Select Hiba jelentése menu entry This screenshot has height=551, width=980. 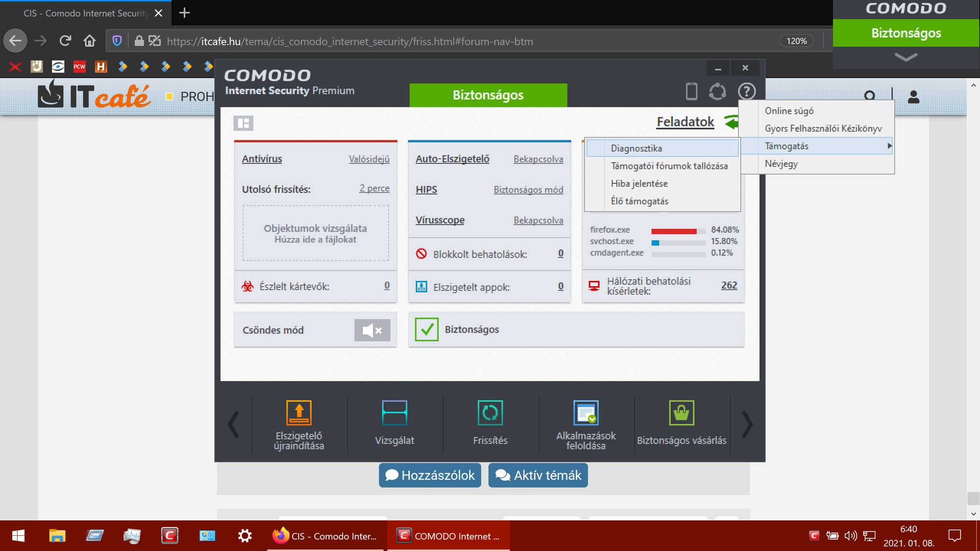(x=662, y=184)
